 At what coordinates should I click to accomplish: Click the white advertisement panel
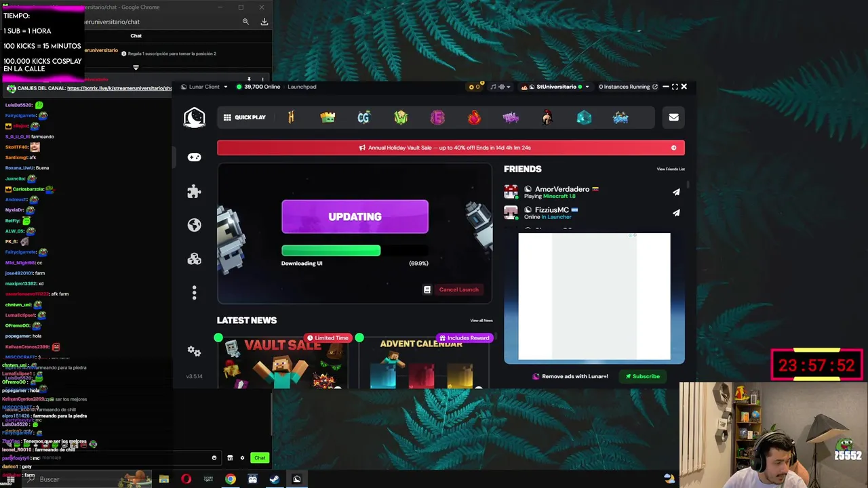pyautogui.click(x=594, y=296)
